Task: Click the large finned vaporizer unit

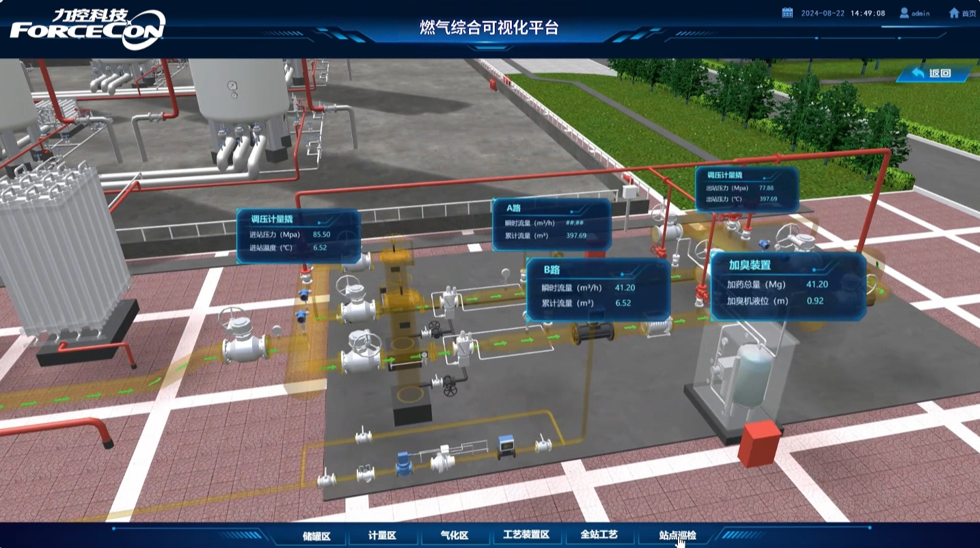Action: (63, 252)
